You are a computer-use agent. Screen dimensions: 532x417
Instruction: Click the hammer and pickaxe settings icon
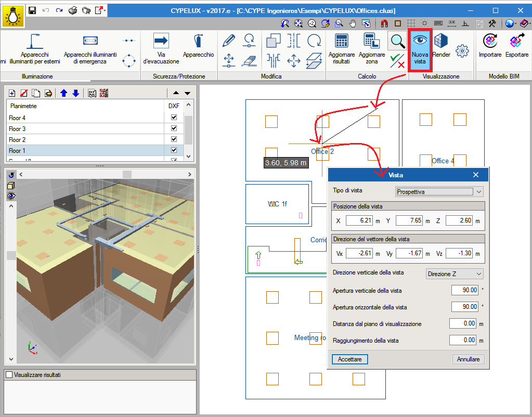point(492,23)
